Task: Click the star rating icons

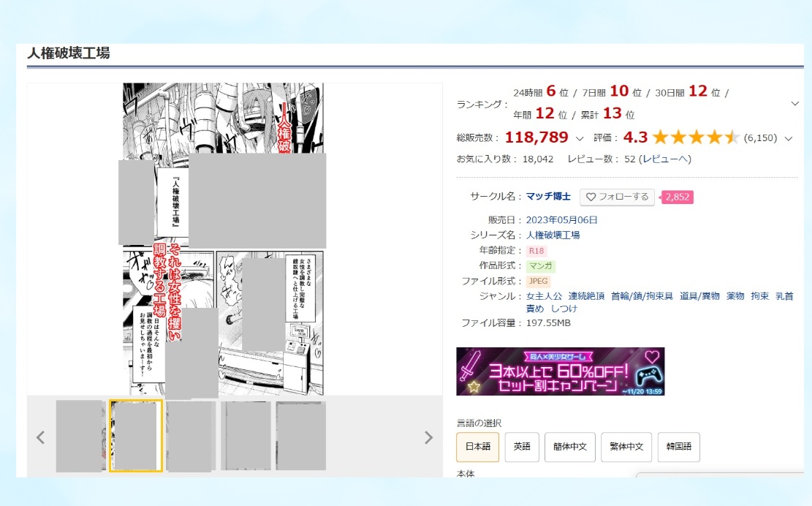Action: click(x=695, y=137)
